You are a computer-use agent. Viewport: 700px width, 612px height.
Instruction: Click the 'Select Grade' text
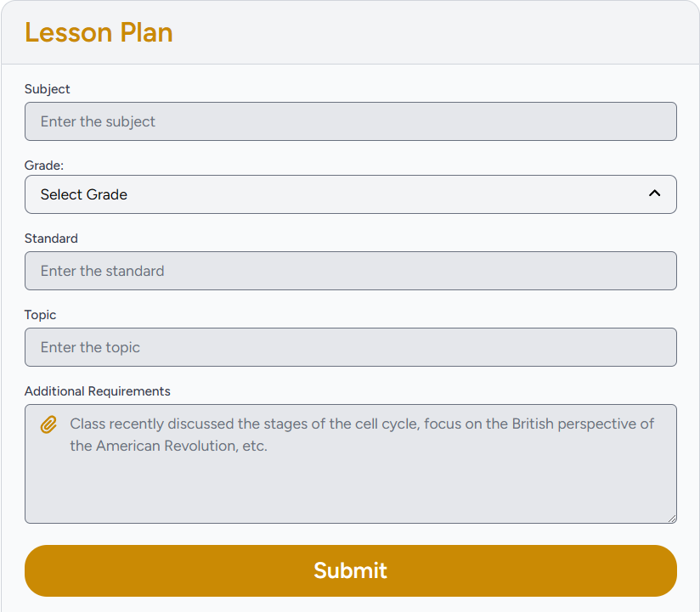click(x=84, y=194)
